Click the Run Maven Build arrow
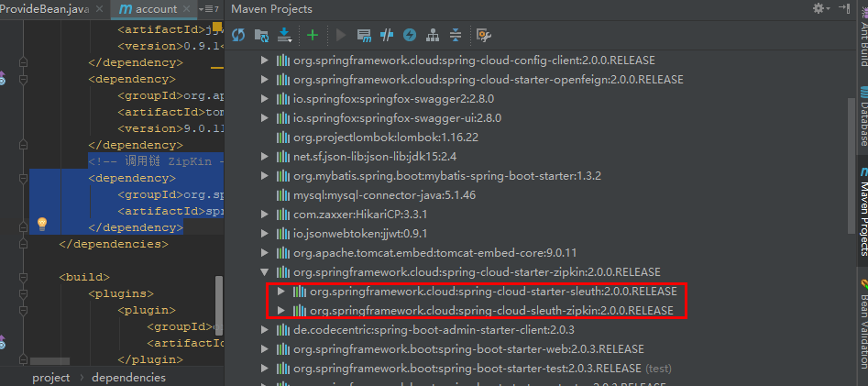The image size is (868, 386). [x=341, y=36]
